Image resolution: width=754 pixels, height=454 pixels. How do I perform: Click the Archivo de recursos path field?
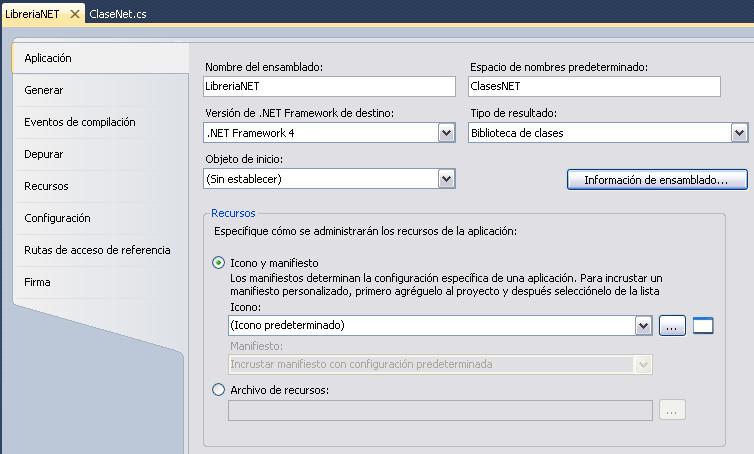tap(440, 411)
